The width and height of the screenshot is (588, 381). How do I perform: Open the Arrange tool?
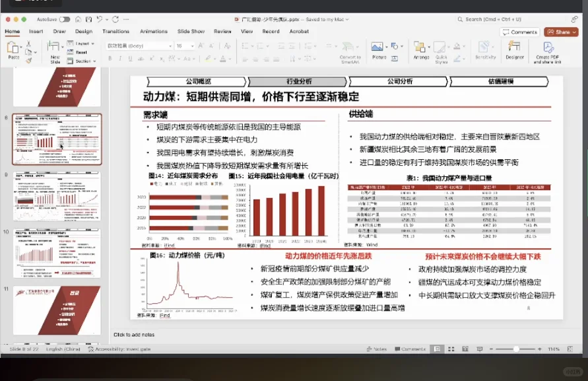(x=422, y=53)
